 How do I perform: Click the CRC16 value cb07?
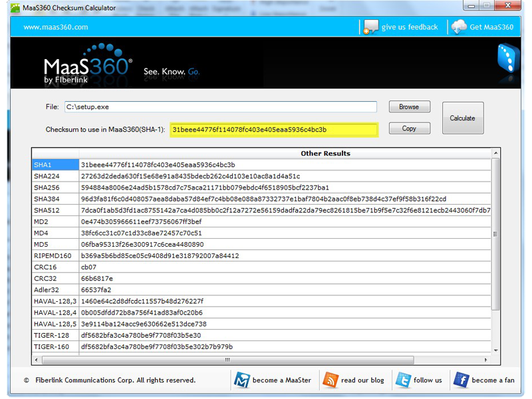pyautogui.click(x=88, y=267)
